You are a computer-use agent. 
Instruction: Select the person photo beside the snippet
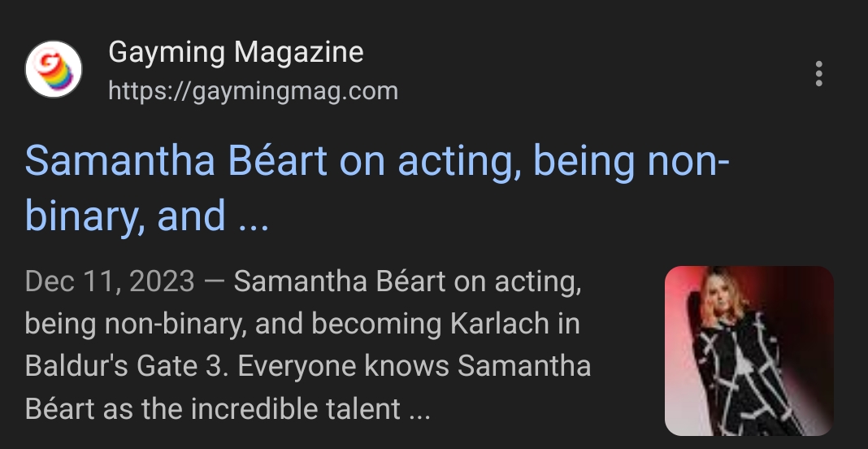(749, 351)
